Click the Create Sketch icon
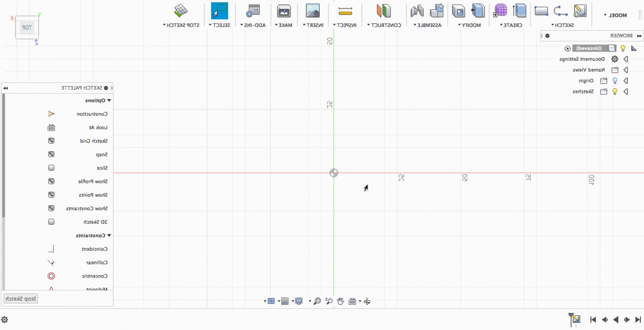644x330 pixels. coord(580,11)
